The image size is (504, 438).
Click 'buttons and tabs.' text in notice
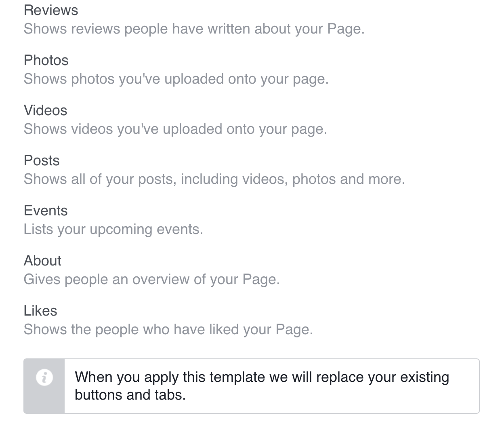tap(130, 395)
